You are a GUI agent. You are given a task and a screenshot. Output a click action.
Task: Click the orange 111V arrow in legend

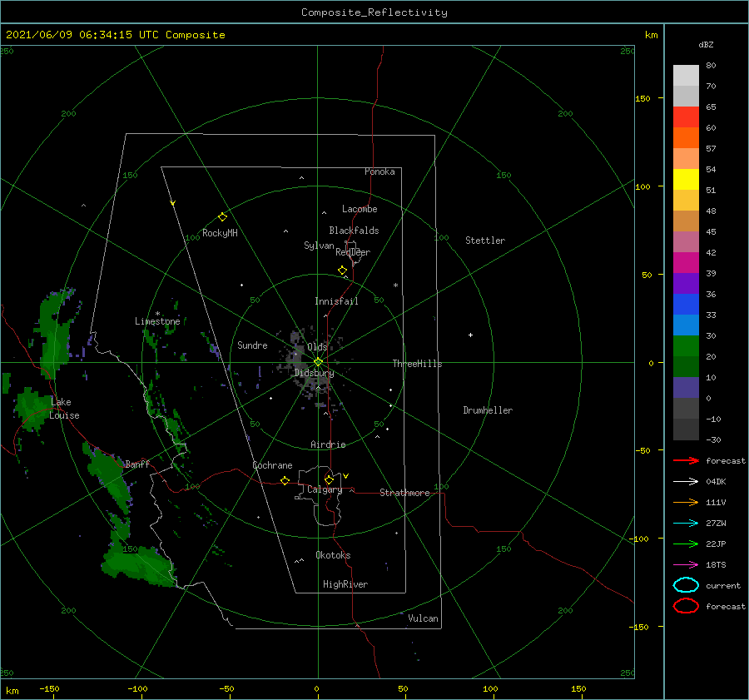686,502
